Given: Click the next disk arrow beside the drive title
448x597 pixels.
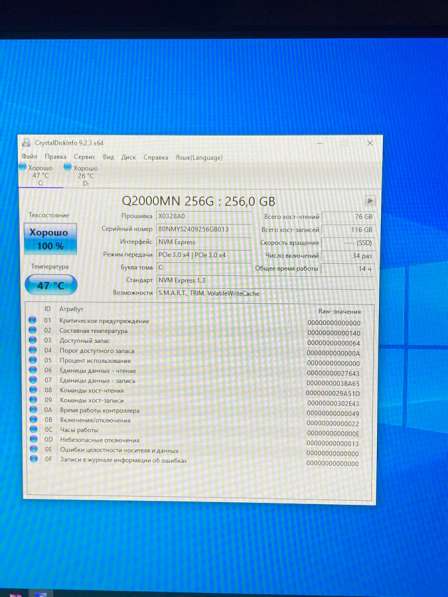Looking at the screenshot, I should [x=370, y=201].
